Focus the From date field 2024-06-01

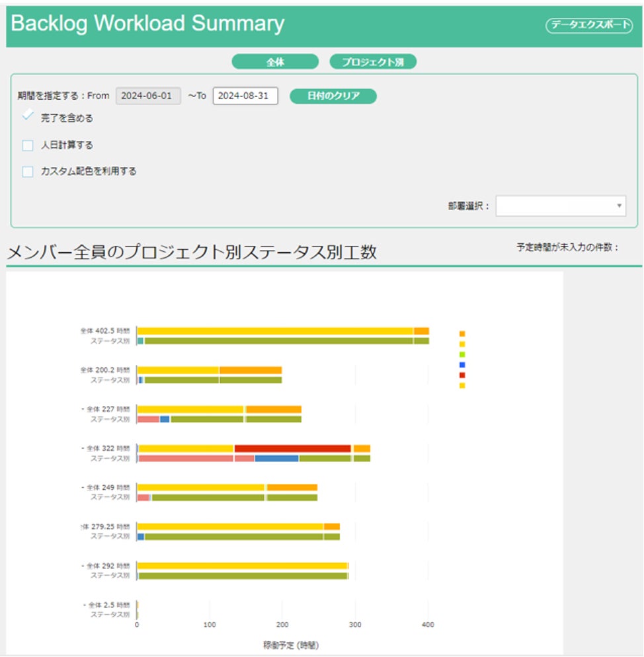pyautogui.click(x=148, y=96)
